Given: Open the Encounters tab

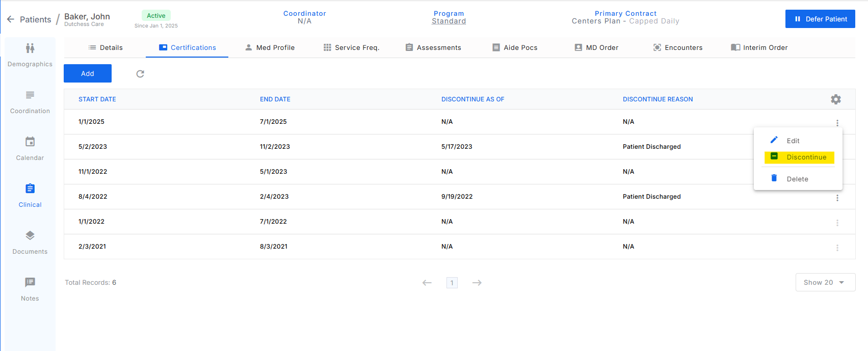Looking at the screenshot, I should coord(678,47).
